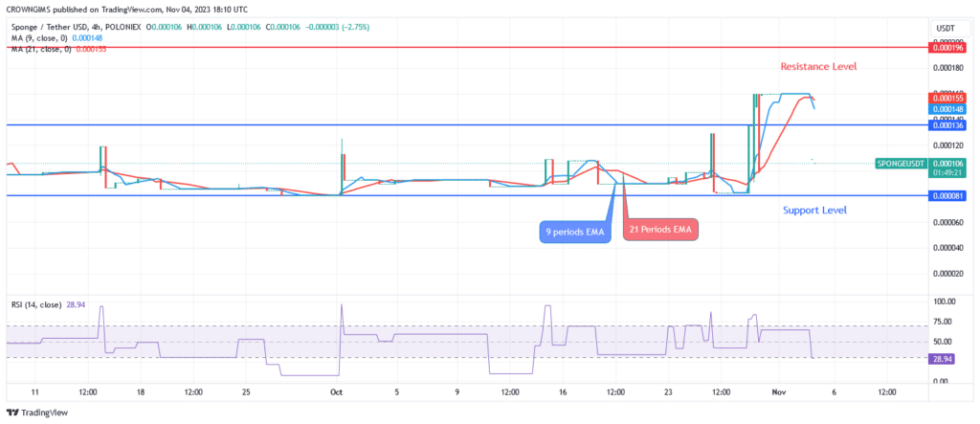
Task: Click the 25 date label on time axis
Action: click(x=246, y=392)
